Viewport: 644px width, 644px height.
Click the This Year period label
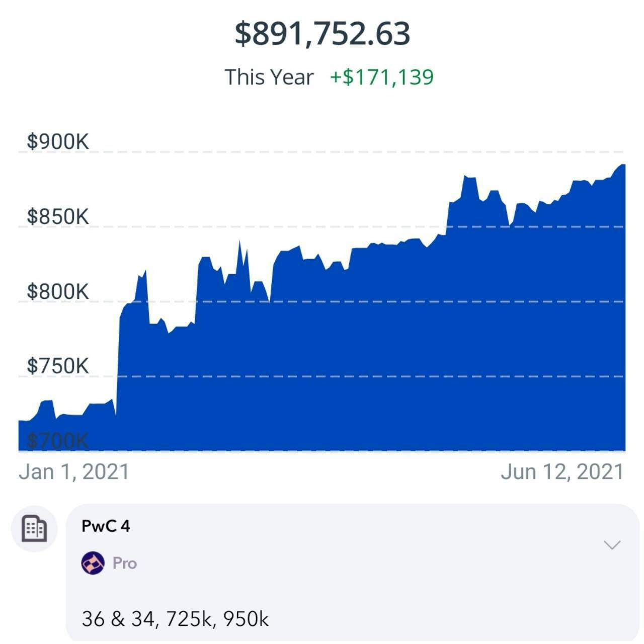tap(269, 77)
